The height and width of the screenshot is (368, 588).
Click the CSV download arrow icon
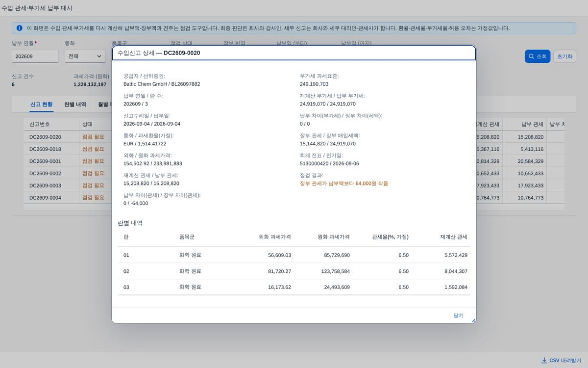pos(544,360)
